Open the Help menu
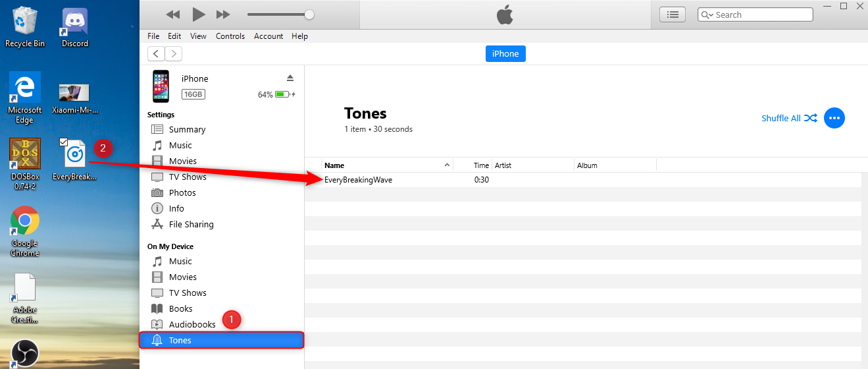The height and width of the screenshot is (369, 868). pos(299,36)
